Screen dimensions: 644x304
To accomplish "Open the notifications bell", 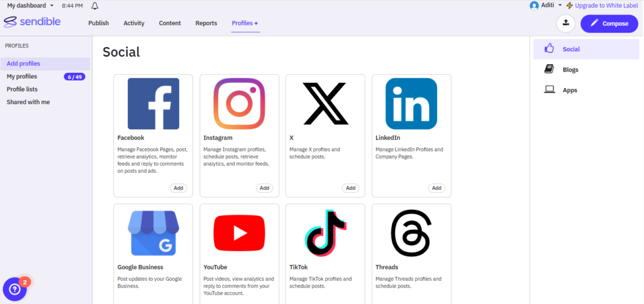I will (x=95, y=6).
